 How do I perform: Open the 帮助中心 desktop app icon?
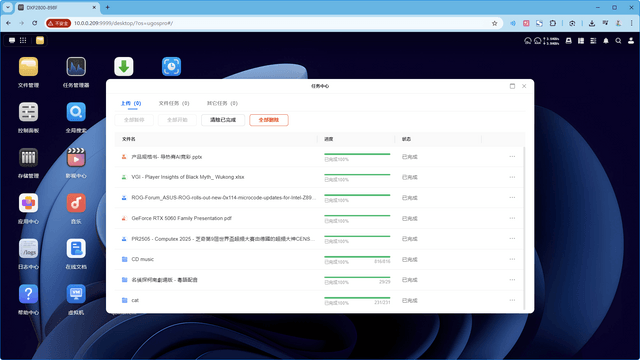[x=28, y=294]
